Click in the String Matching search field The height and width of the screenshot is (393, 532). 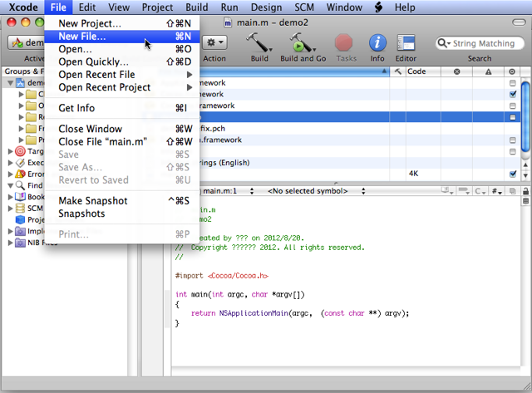coord(480,43)
